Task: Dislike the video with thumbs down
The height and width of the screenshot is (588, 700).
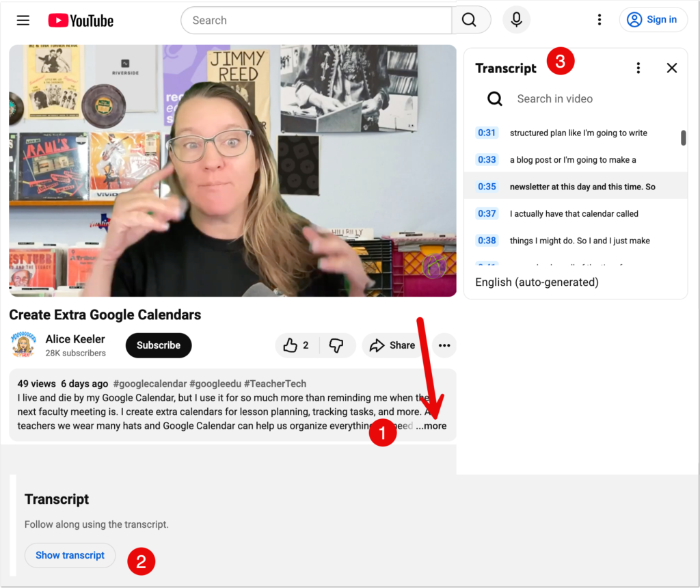Action: 336,345
